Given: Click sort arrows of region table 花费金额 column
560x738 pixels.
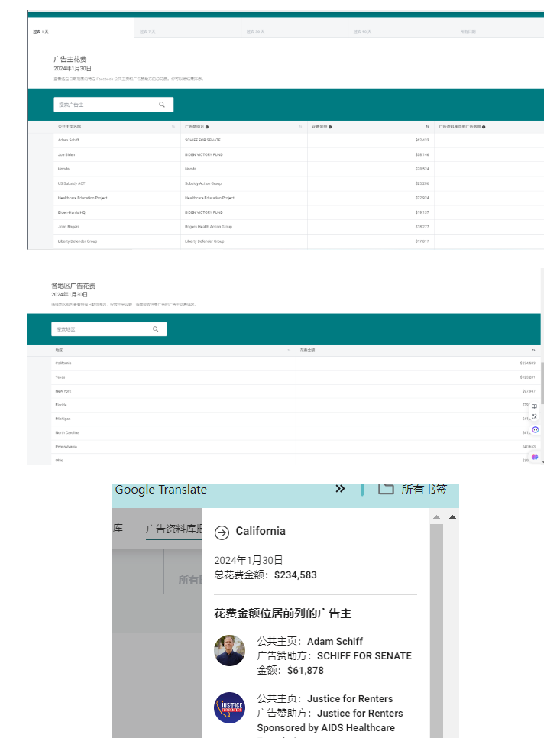Looking at the screenshot, I should click(533, 350).
